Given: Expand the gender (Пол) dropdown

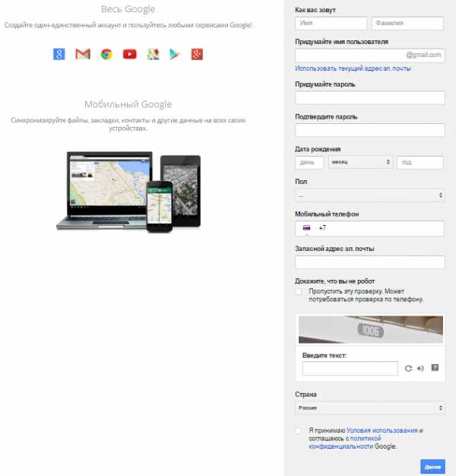Looking at the screenshot, I should point(370,195).
